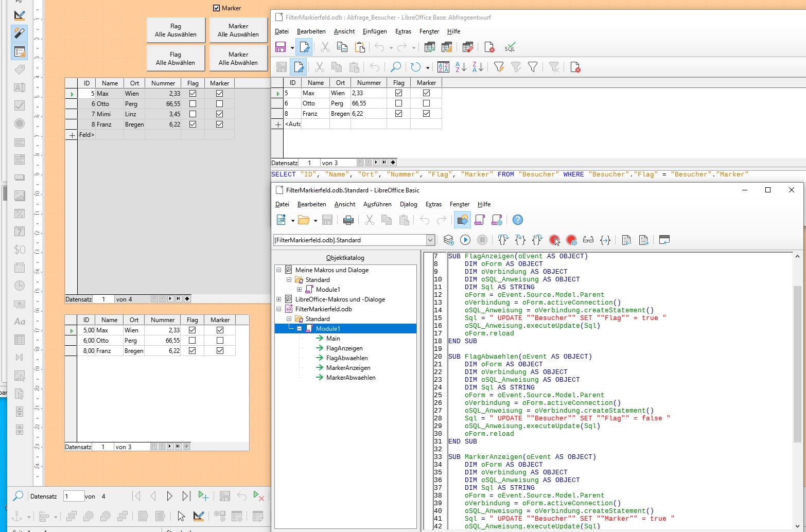
Task: Click the Object Catalog icon in Basic IDE
Action: coord(462,220)
